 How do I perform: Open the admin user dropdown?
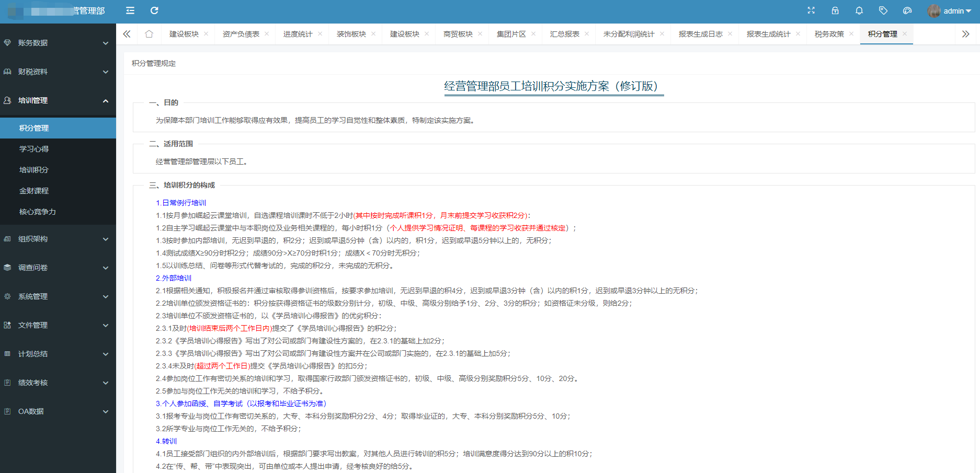pos(950,11)
